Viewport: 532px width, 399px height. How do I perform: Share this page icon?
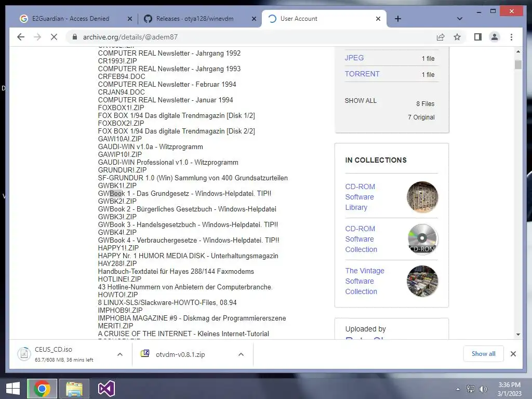click(x=441, y=37)
